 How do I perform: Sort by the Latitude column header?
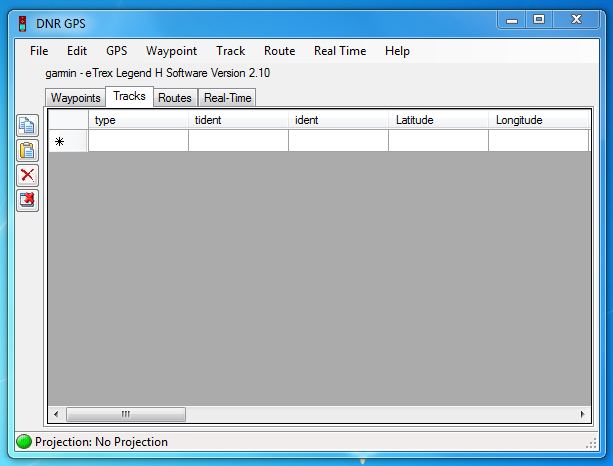coord(439,120)
